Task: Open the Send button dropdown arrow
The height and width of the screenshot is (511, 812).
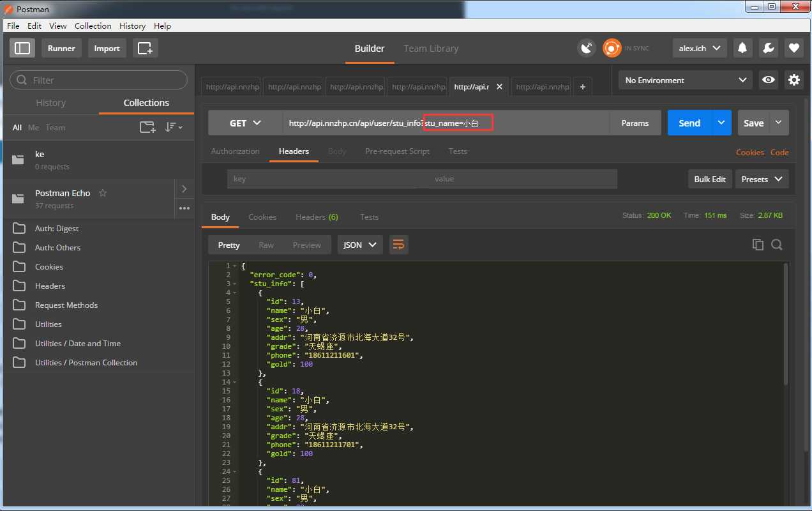Action: click(x=721, y=123)
